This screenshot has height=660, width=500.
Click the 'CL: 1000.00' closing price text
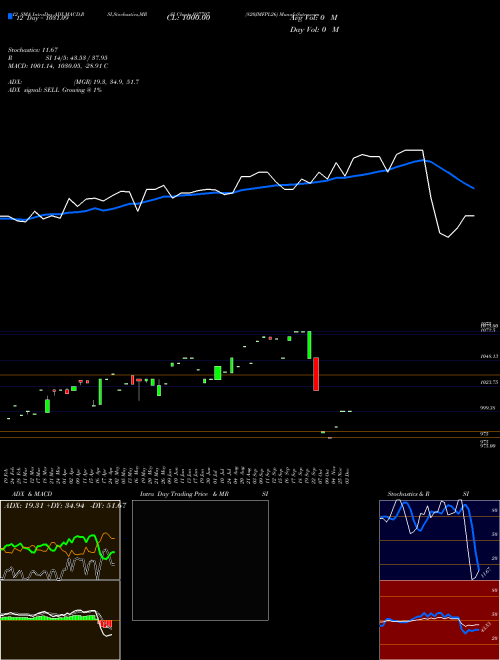point(189,18)
